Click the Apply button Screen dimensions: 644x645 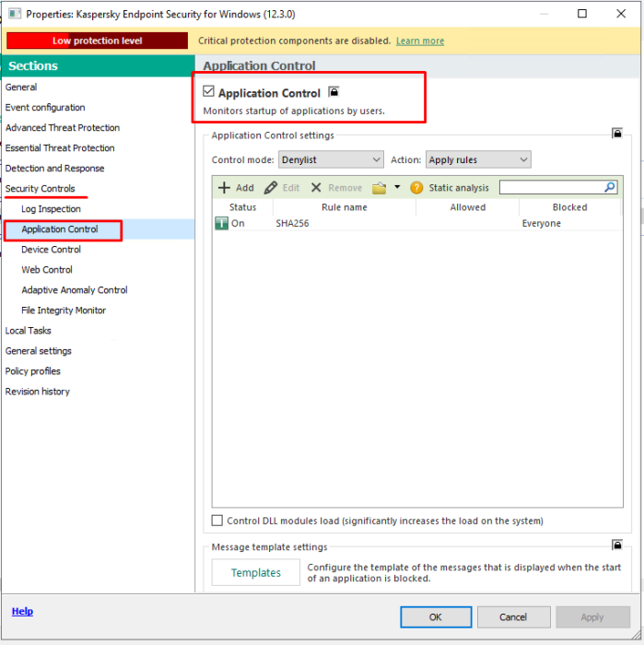coord(592,617)
